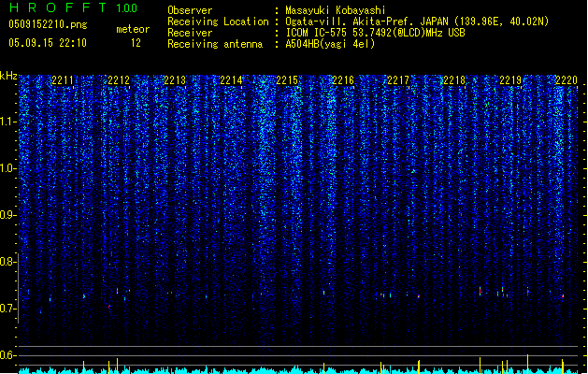This screenshot has width=588, height=374.
Task: Click the meteor count 12
Action: (136, 43)
